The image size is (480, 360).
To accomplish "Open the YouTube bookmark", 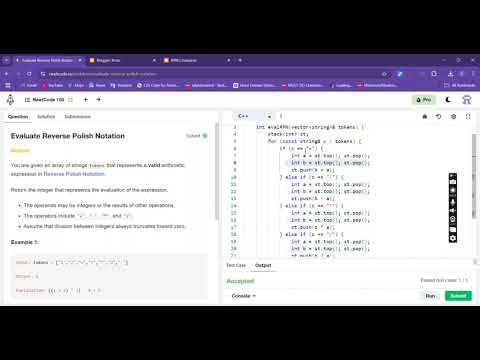I will (x=53, y=85).
